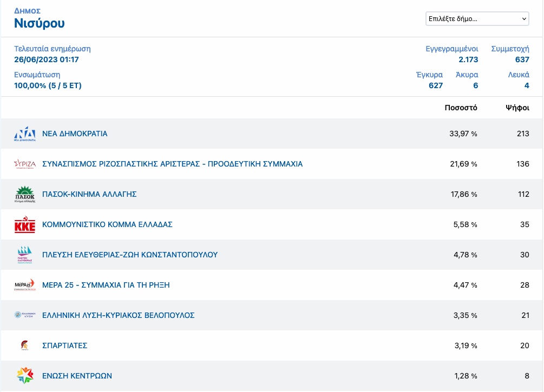Click the 30 votes cell
Screen dimensions: 544x392
pos(525,255)
